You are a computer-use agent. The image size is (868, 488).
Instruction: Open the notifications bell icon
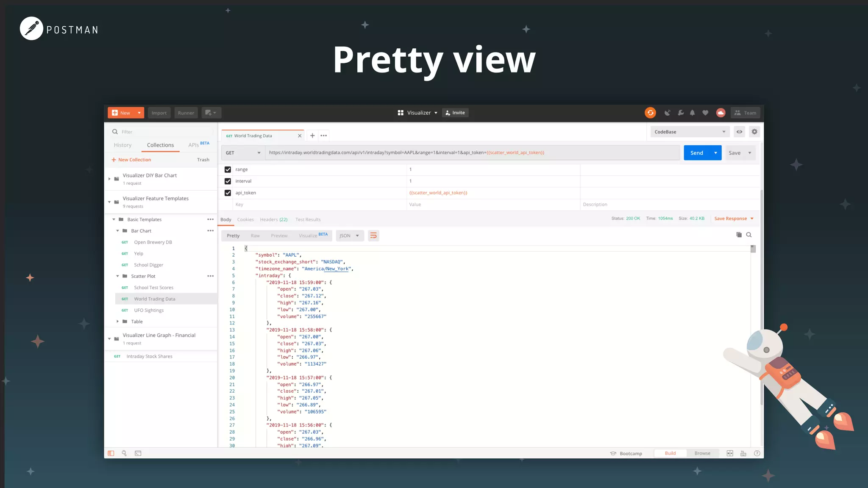pos(692,113)
